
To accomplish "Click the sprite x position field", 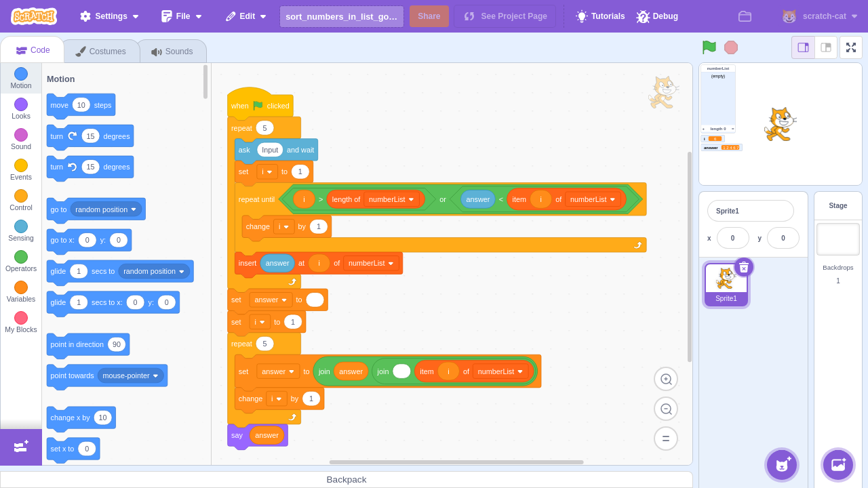I will pos(733,238).
